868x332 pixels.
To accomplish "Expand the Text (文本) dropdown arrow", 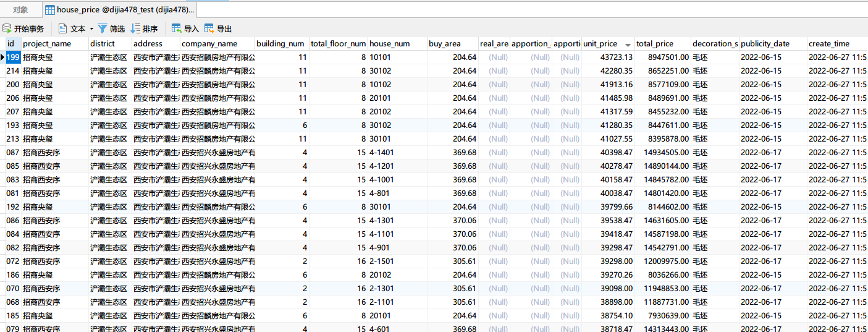I will point(91,29).
